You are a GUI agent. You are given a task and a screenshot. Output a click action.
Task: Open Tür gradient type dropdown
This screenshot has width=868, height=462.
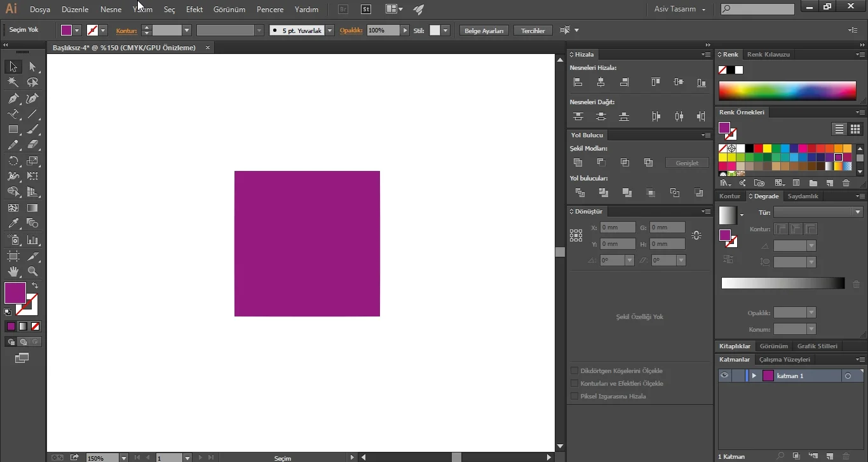coord(858,212)
